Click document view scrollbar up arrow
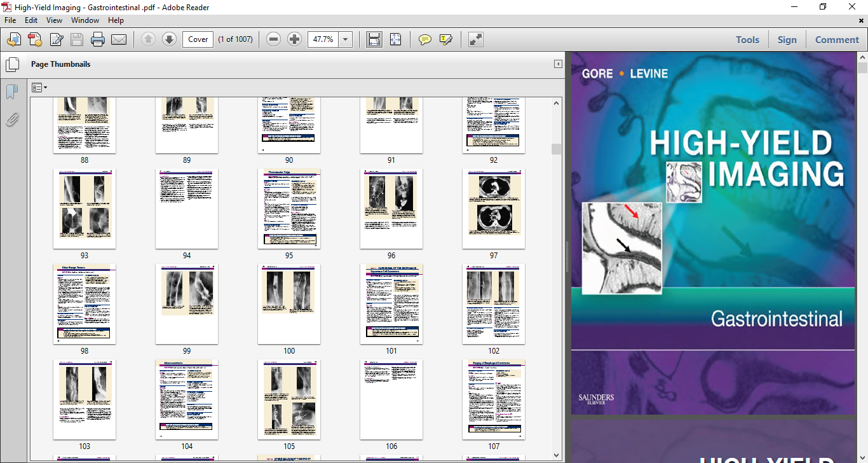Image resolution: width=868 pixels, height=463 pixels. [x=862, y=57]
